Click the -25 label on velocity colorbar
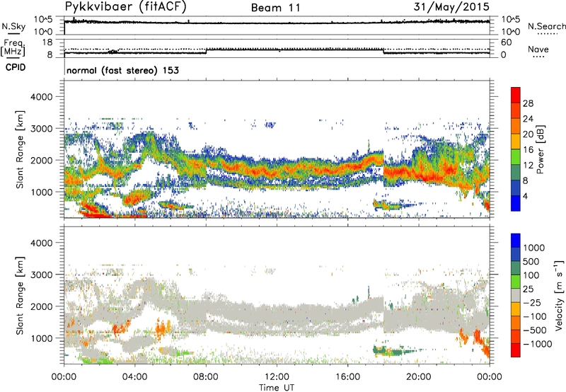This screenshot has width=566, height=392. [531, 302]
